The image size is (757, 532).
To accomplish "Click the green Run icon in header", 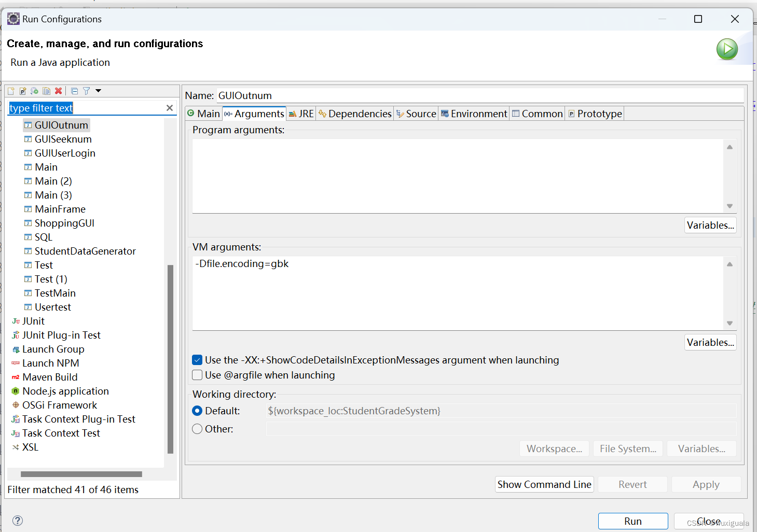I will click(x=727, y=49).
